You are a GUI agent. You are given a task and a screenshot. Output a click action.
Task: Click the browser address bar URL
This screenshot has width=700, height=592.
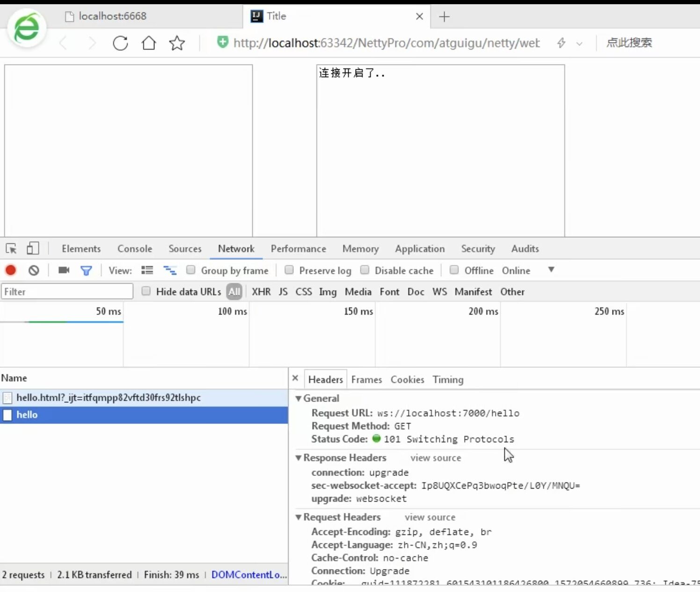386,43
